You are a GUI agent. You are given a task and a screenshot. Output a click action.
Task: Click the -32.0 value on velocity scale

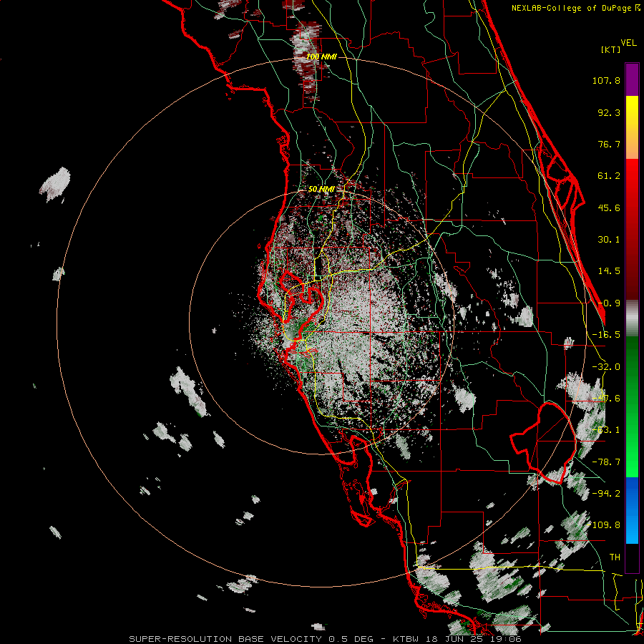(606, 367)
